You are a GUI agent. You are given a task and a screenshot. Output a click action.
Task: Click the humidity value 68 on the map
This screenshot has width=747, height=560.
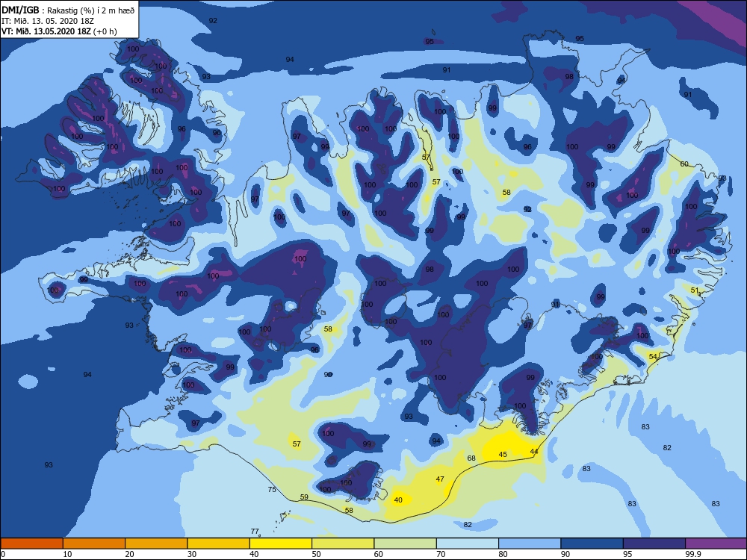pyautogui.click(x=471, y=458)
